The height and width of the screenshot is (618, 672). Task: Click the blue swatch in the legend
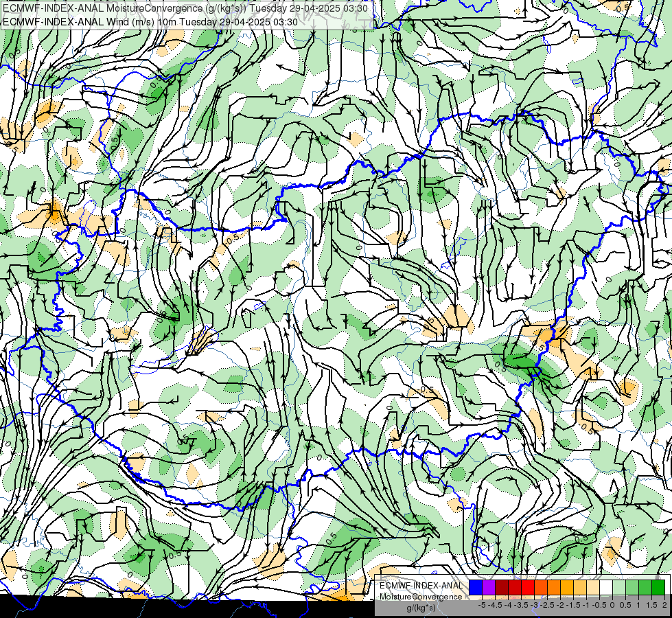(476, 587)
